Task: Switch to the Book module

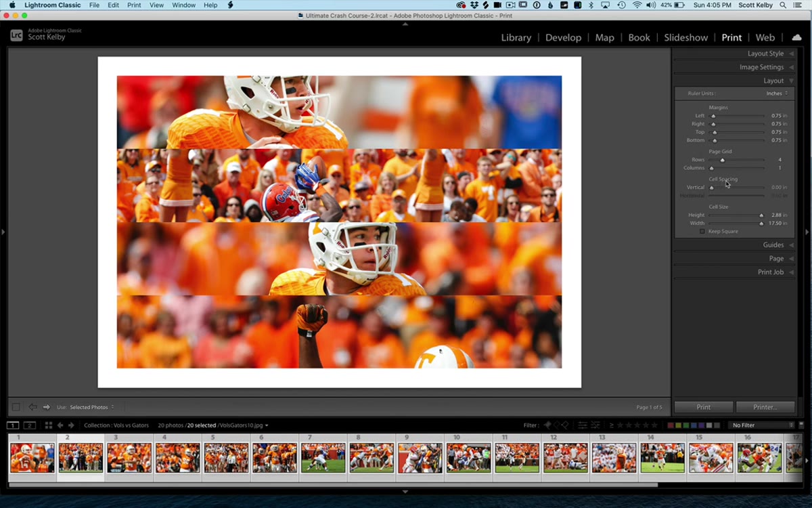Action: tap(639, 38)
